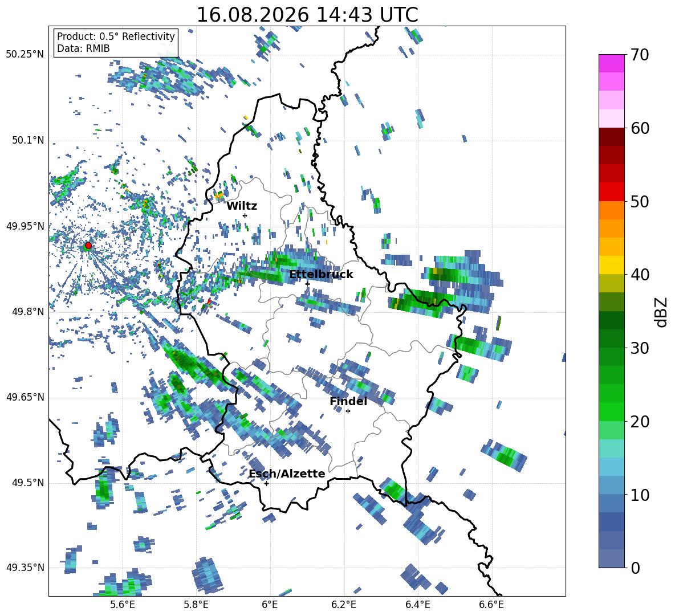
Task: Click the magenta 70 dBZ colorbar segment
Action: [611, 63]
